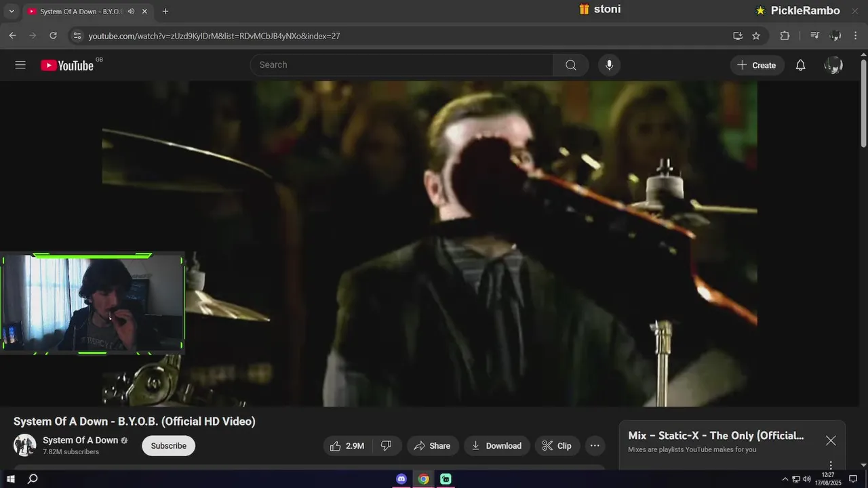The width and height of the screenshot is (868, 488).
Task: Click the Mix – Static-X playlist title
Action: [716, 436]
